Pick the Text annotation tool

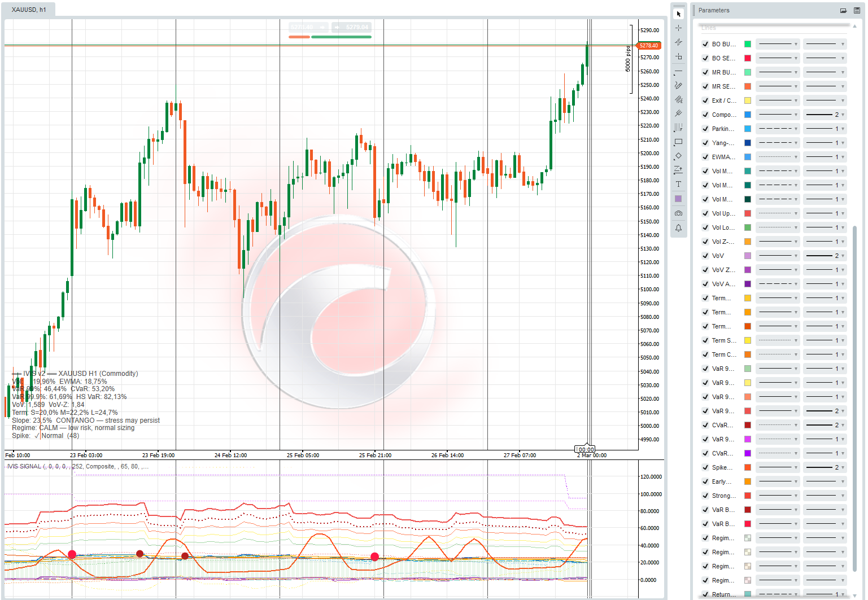678,184
